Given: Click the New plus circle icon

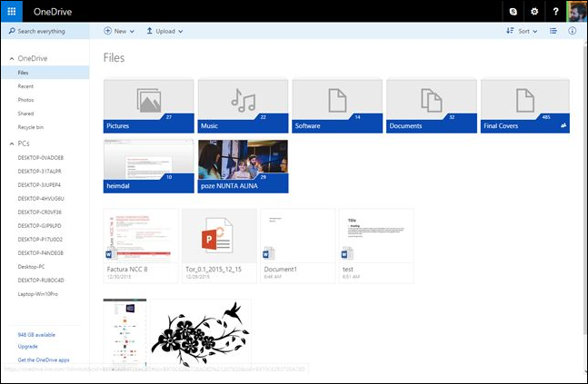Looking at the screenshot, I should (107, 31).
